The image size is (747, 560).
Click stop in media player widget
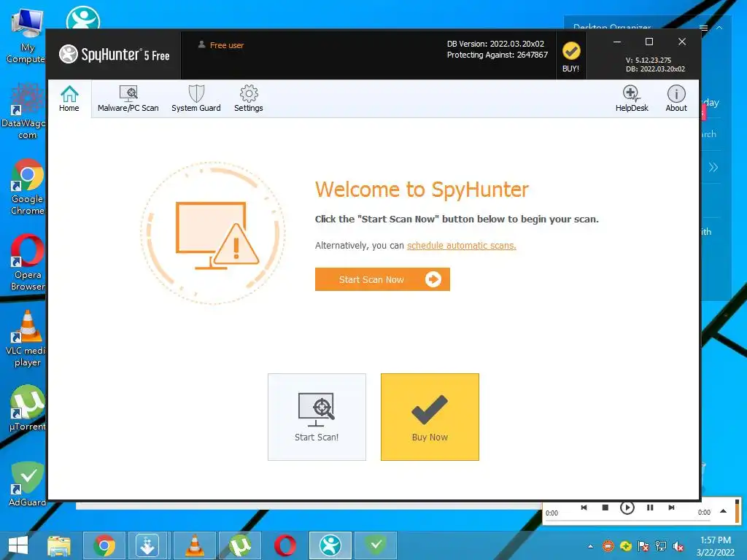[x=605, y=507]
